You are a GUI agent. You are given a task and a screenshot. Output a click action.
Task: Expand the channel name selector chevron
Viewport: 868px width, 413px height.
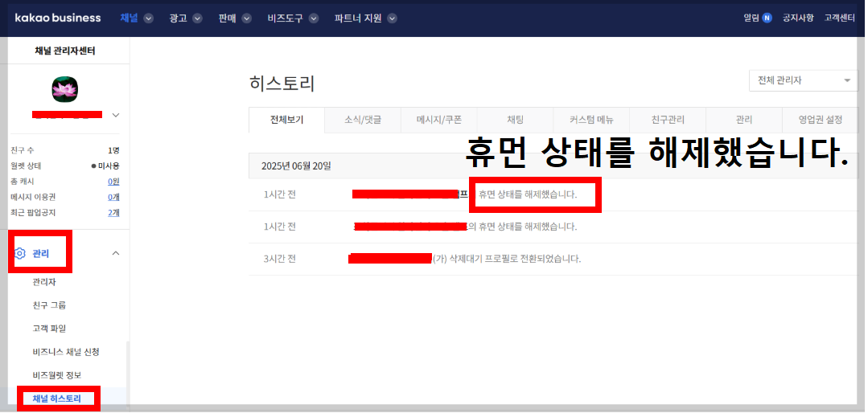pos(116,115)
